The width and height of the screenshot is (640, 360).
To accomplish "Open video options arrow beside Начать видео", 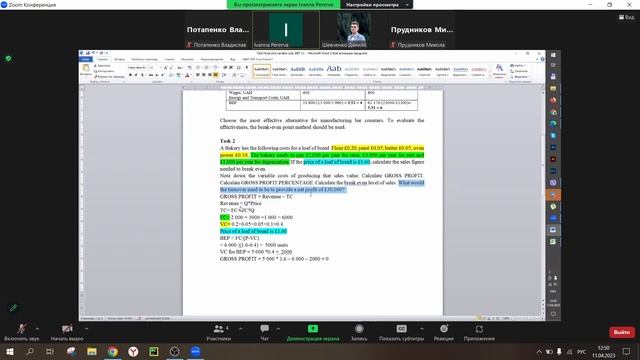I will coord(87,329).
